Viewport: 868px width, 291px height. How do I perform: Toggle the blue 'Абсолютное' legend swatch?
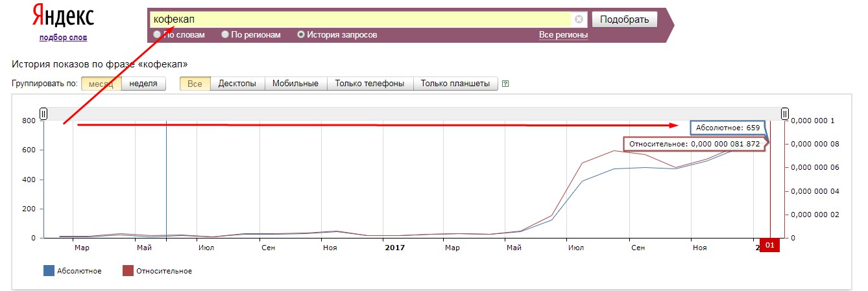[49, 271]
